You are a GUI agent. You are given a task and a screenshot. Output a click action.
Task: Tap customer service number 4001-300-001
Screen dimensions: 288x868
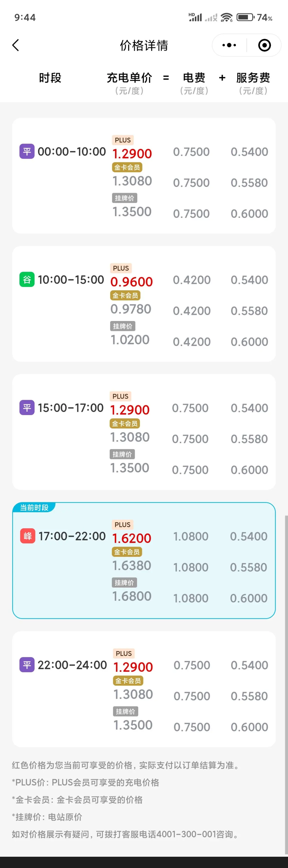point(186,834)
